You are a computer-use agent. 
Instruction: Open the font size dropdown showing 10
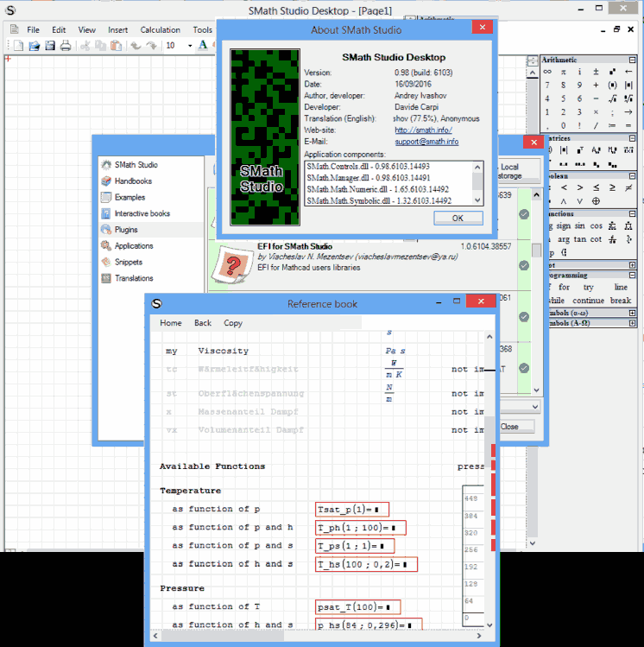pyautogui.click(x=187, y=45)
